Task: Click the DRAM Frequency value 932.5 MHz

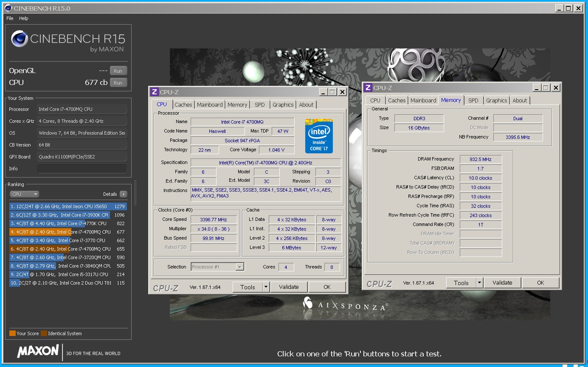Action: (x=481, y=159)
